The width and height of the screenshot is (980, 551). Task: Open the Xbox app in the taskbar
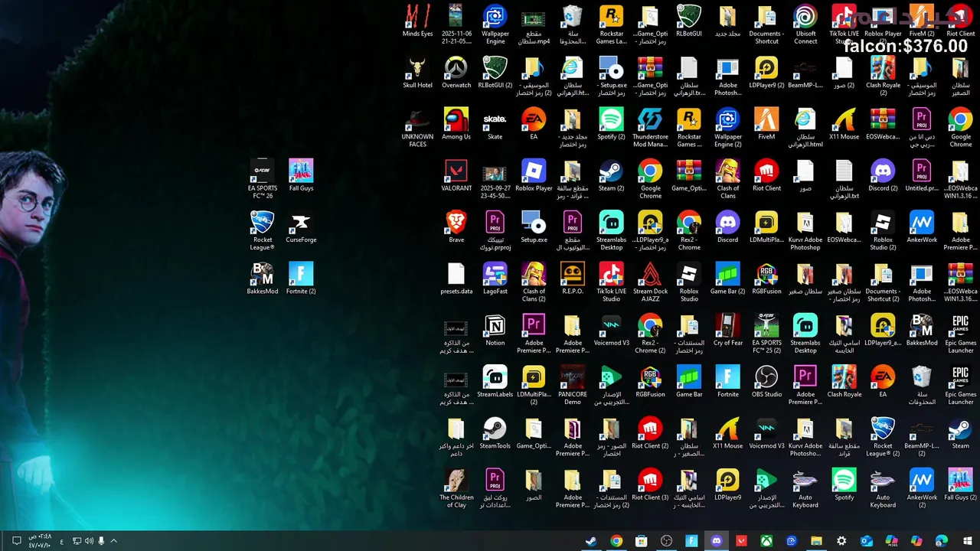coord(766,541)
